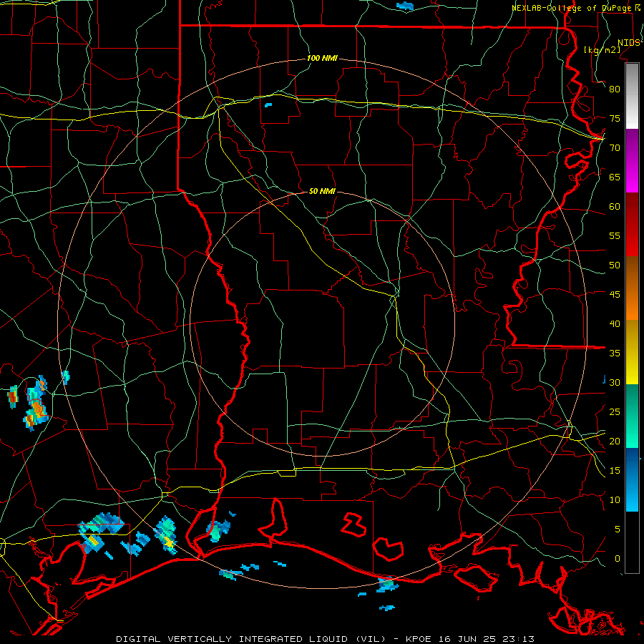Click the scale value 45
Viewport: 644px width, 644px height.
615,295
